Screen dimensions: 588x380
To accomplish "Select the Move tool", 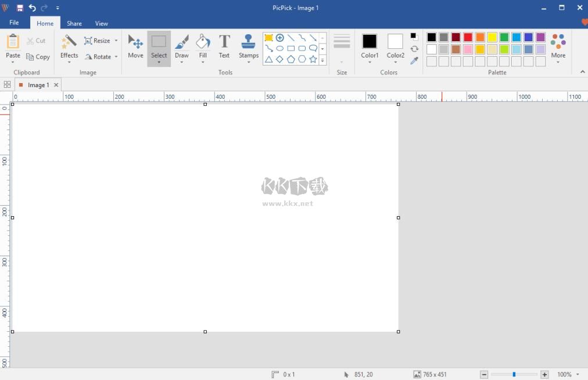I will pyautogui.click(x=135, y=46).
